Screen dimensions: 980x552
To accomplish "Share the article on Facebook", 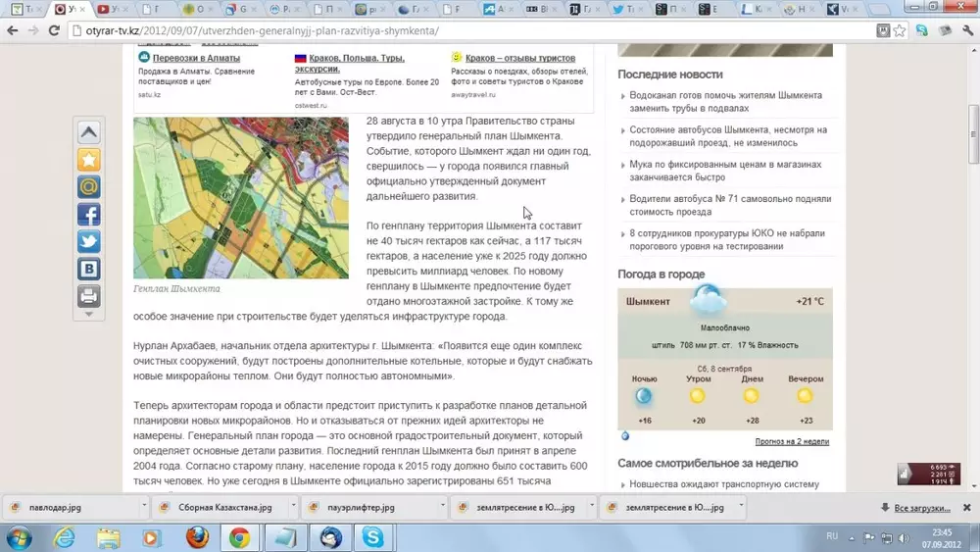I will tap(88, 215).
